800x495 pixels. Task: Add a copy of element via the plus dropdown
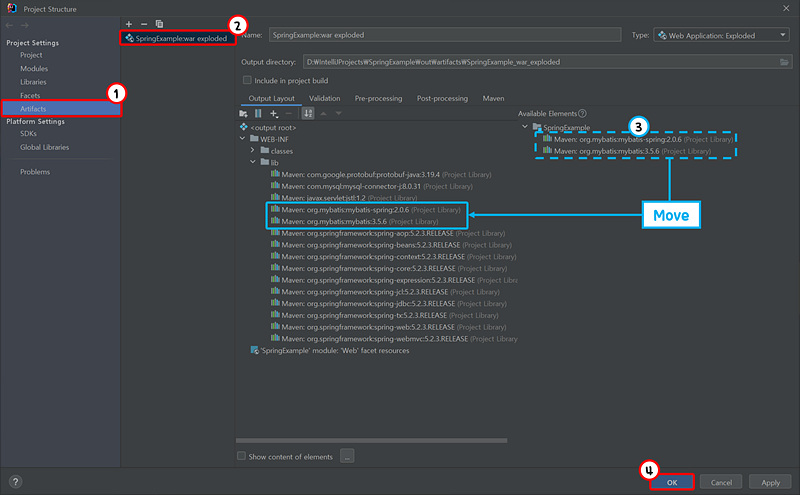(x=274, y=113)
